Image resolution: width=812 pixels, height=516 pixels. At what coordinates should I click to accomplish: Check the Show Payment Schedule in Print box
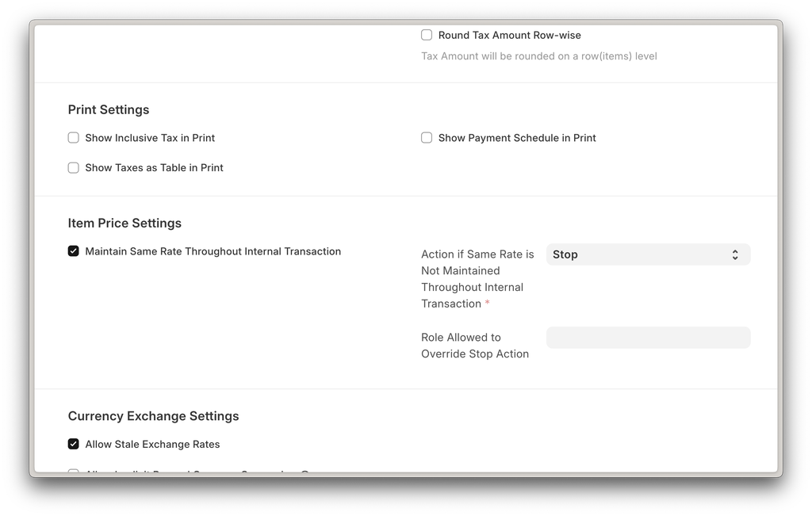pyautogui.click(x=426, y=138)
